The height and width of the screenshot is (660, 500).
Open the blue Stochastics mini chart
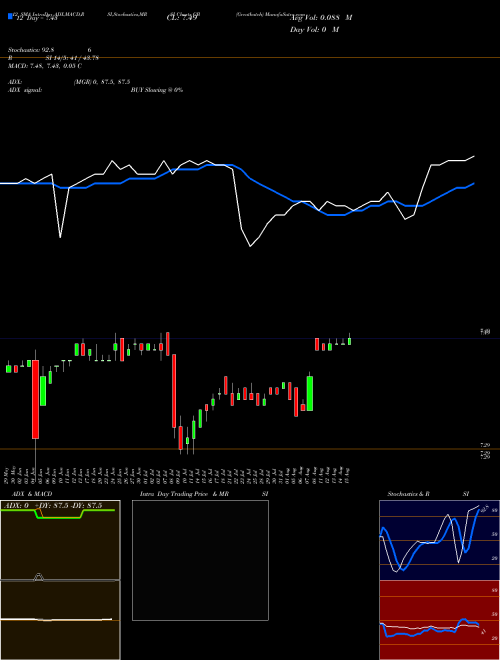tap(439, 540)
